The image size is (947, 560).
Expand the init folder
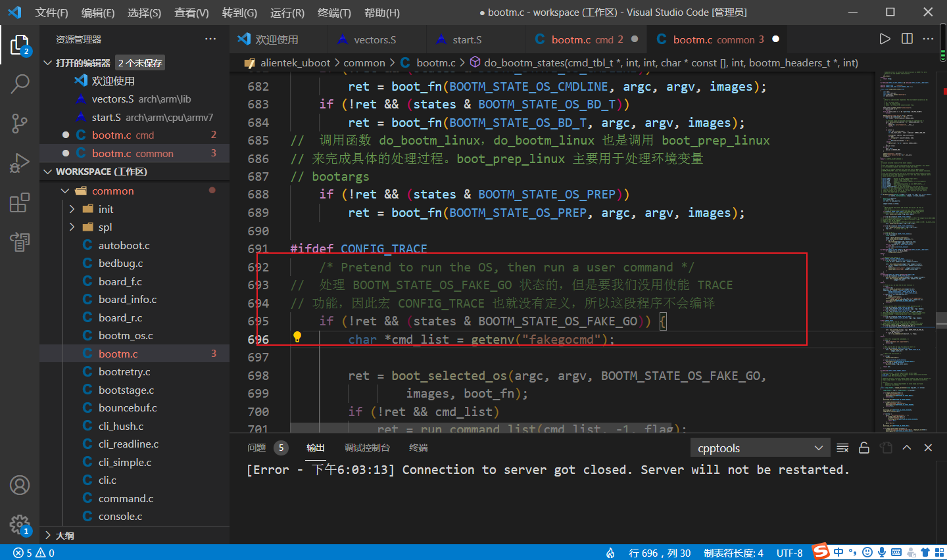[72, 209]
